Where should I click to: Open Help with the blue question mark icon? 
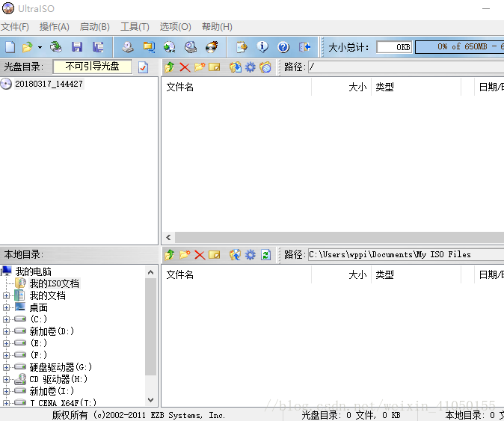point(283,47)
